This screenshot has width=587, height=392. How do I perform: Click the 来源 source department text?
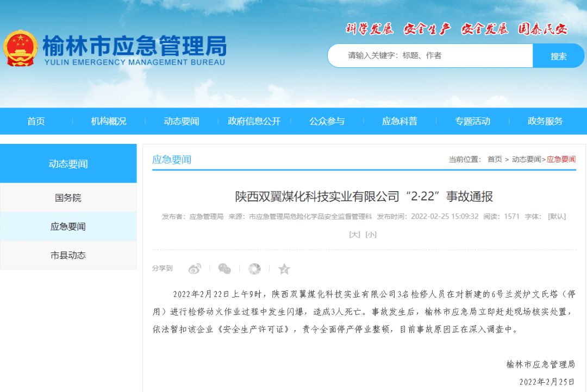tap(300, 217)
